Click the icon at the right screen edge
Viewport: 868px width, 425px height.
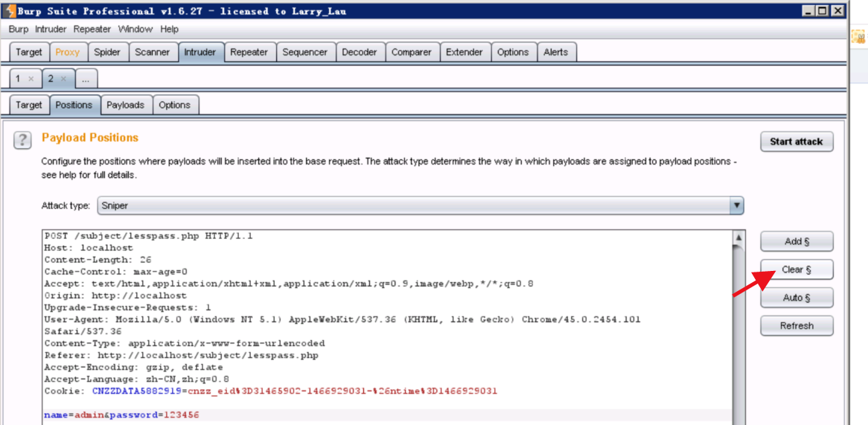(x=858, y=36)
